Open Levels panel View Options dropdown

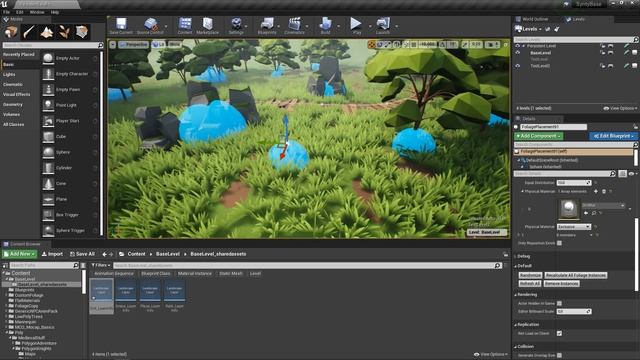pos(620,109)
